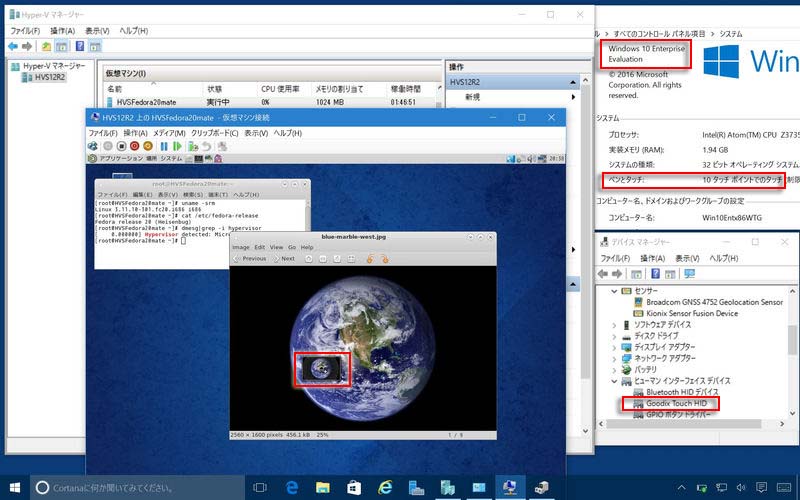Image resolution: width=800 pixels, height=500 pixels.
Task: Click the Back arrow in Hyper-V Manager toolbar
Action: tap(13, 46)
